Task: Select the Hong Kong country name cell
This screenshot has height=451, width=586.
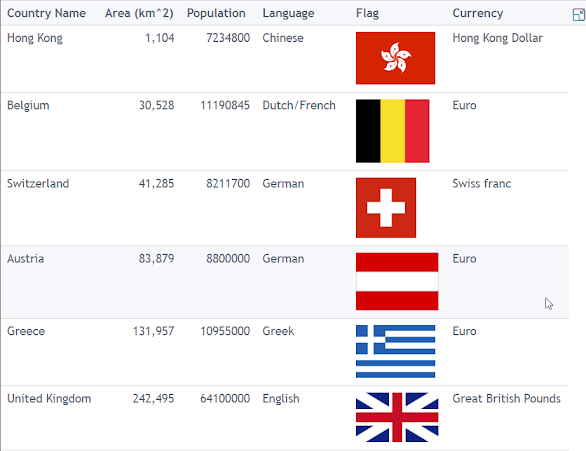Action: pyautogui.click(x=35, y=38)
